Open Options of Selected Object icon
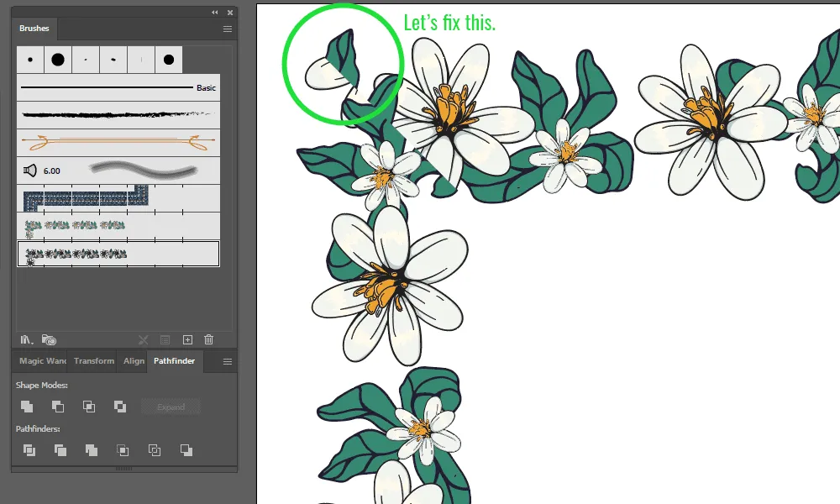This screenshot has width=840, height=504. [165, 339]
